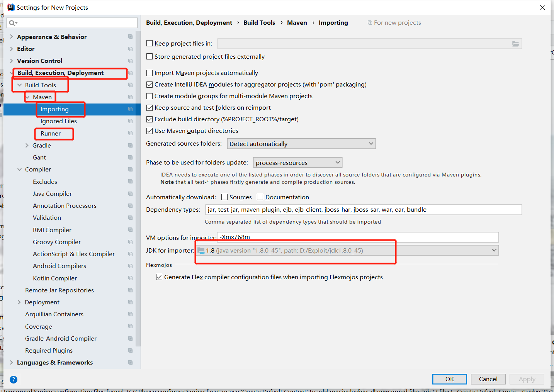Click 'Build Tools' in the breadcrumb
The image size is (554, 392).
tap(259, 23)
